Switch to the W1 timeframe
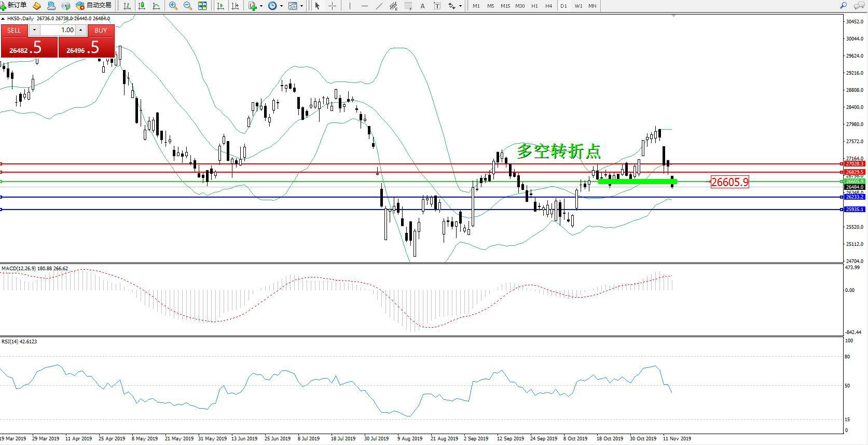The height and width of the screenshot is (445, 868). [578, 6]
